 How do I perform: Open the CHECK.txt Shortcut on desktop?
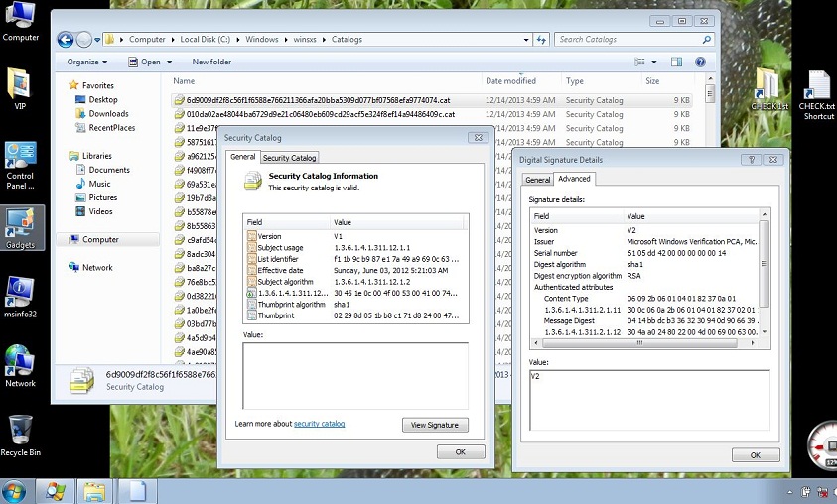click(x=818, y=95)
